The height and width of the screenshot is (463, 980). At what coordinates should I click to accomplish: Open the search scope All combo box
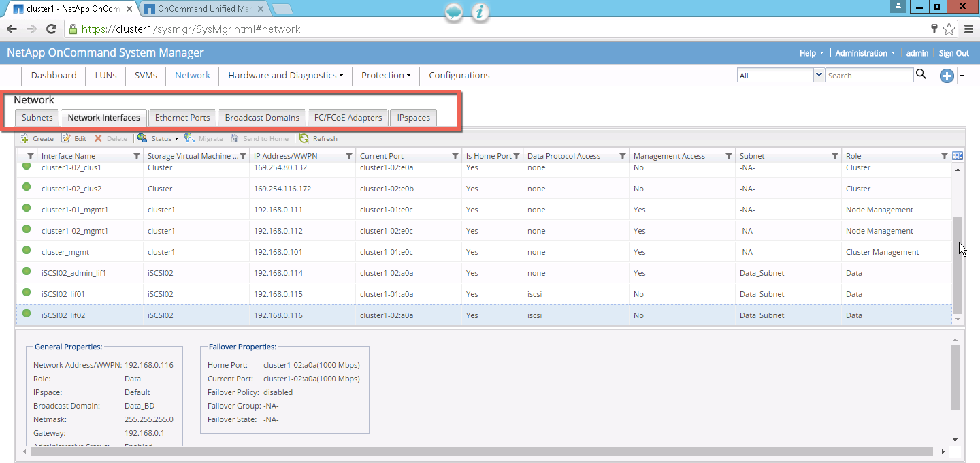(x=781, y=76)
